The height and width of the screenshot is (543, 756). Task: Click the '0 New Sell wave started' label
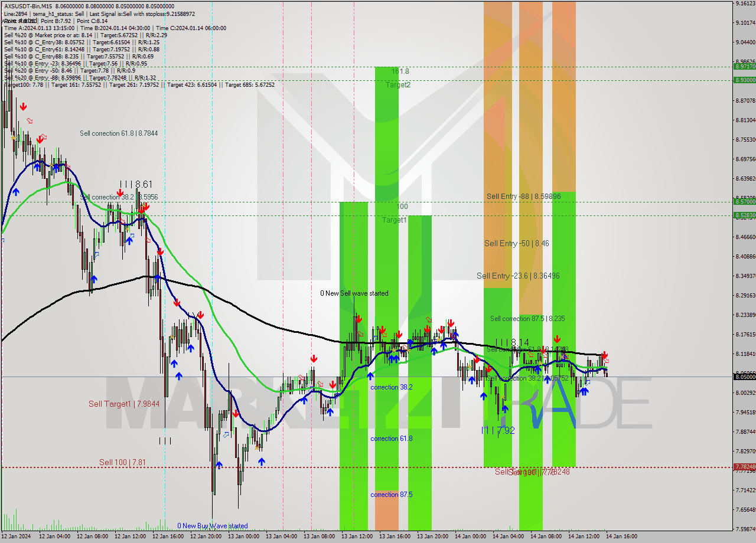pos(354,293)
